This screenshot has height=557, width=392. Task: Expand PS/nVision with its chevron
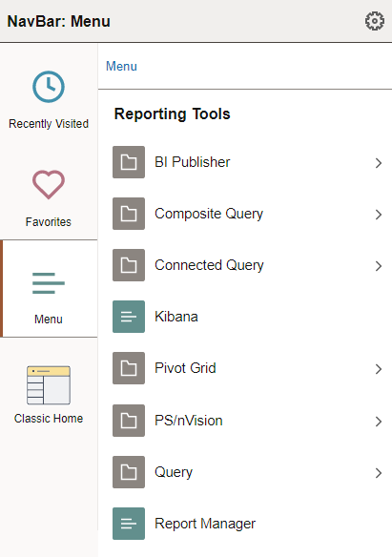[x=379, y=422]
